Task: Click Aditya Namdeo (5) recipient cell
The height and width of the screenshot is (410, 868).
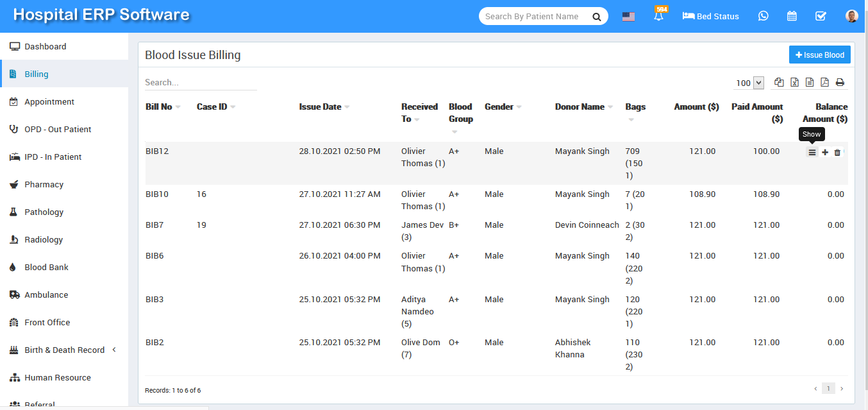Action: point(418,312)
